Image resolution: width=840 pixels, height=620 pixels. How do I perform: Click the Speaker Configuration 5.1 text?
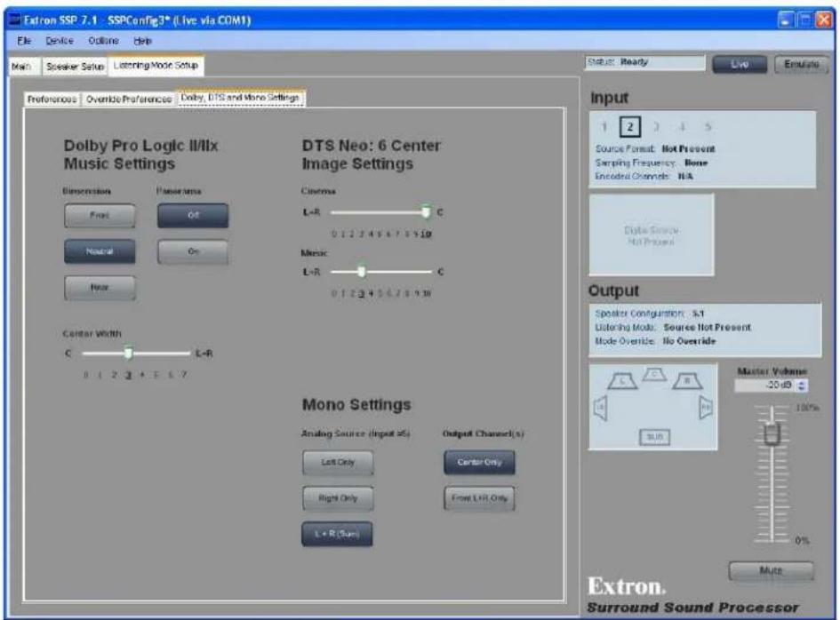[x=649, y=314]
